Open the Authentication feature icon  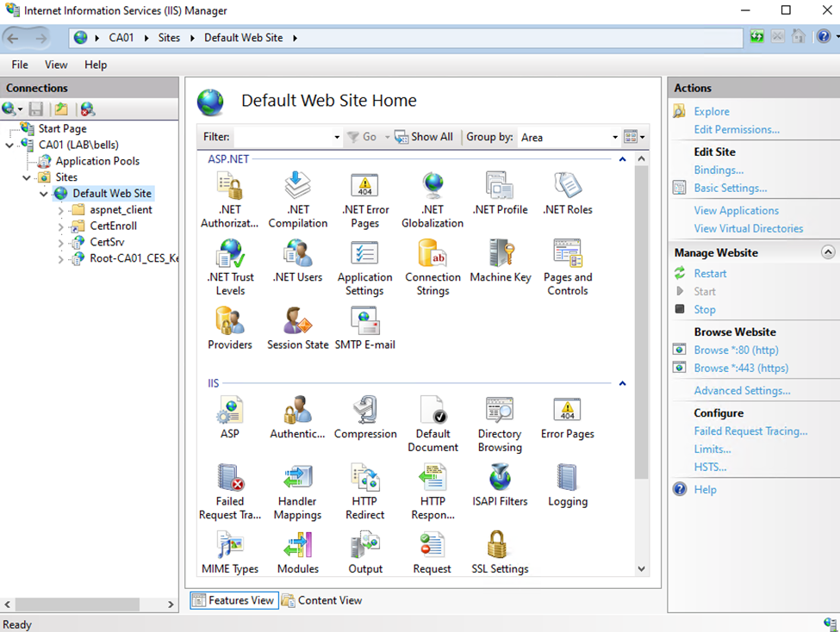tap(297, 418)
